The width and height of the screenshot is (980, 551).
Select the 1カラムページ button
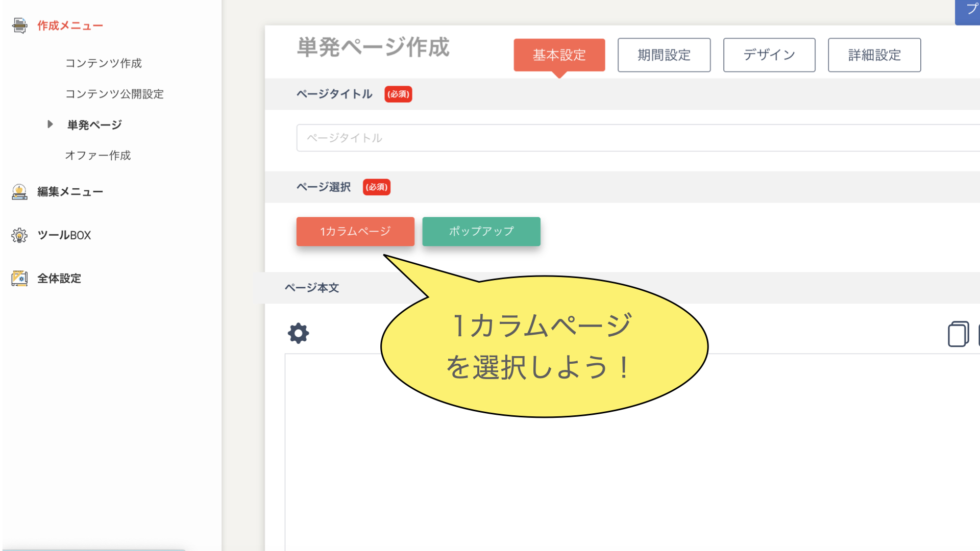pos(355,232)
